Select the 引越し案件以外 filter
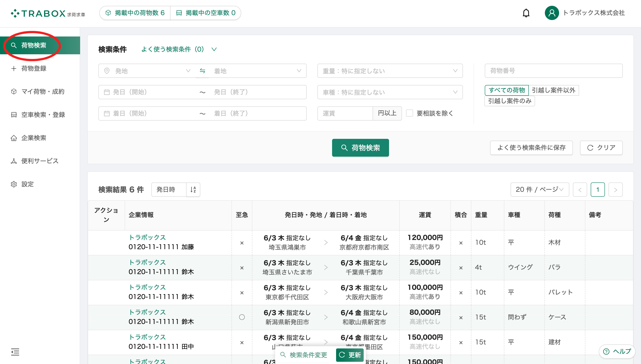Image resolution: width=641 pixels, height=364 pixels. (554, 90)
